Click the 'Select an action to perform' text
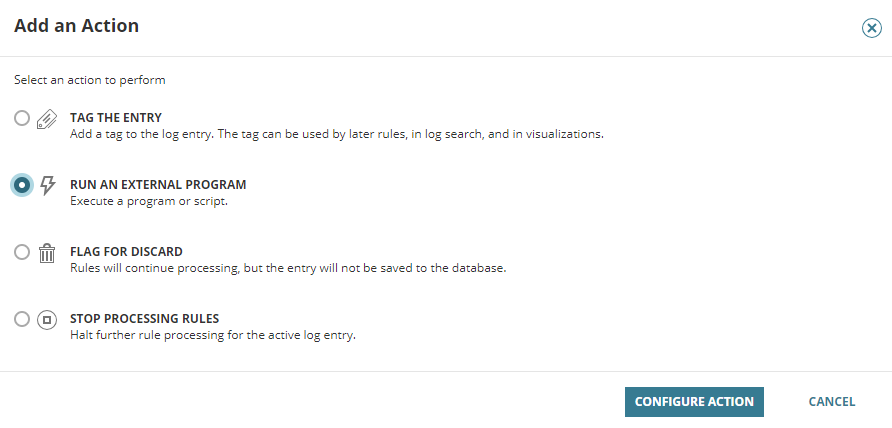The width and height of the screenshot is (892, 428). [90, 80]
